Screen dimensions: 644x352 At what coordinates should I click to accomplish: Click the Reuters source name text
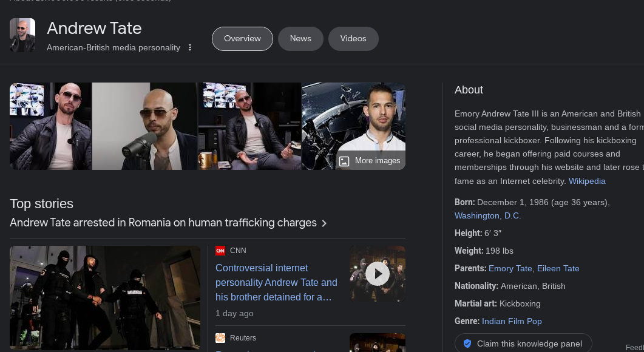click(x=243, y=338)
